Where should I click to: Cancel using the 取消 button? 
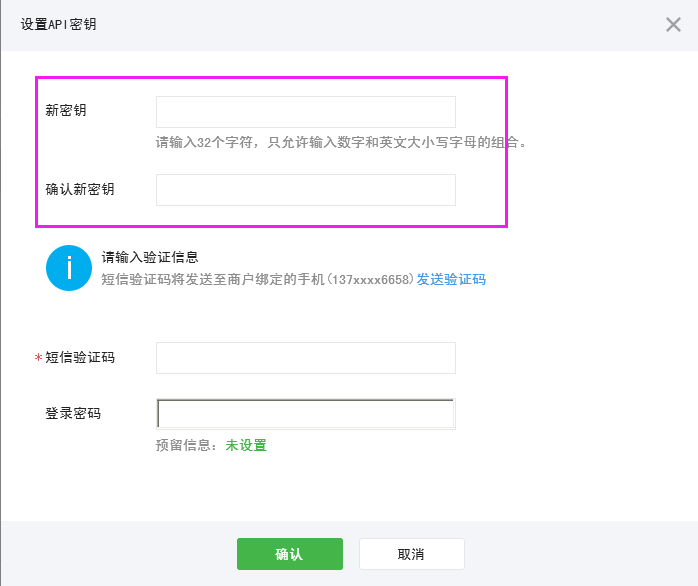coord(411,554)
